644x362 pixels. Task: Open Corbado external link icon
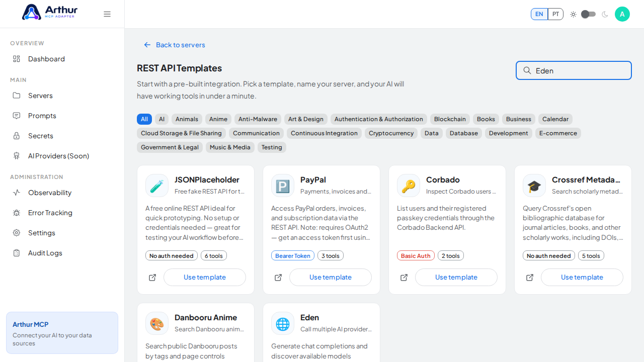click(x=404, y=278)
